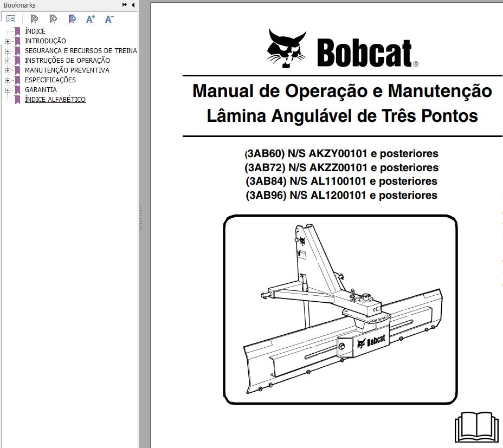Screen dimensions: 503x448
Task: Select the INSTRUÇÕES DE OPERAÇÃO bookmark
Action: click(x=67, y=61)
